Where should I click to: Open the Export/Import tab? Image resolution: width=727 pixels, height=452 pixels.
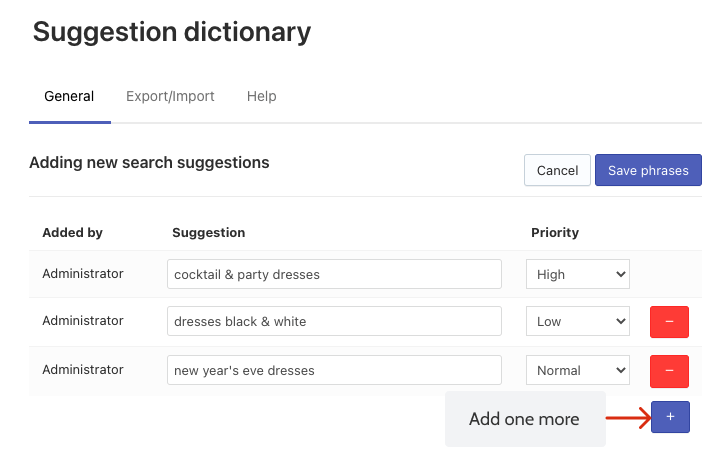[x=170, y=96]
